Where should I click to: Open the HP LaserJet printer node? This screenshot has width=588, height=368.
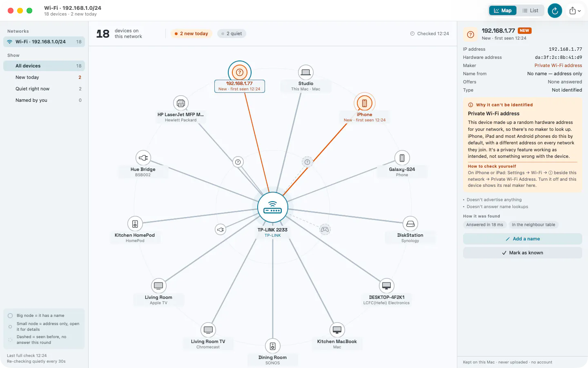(181, 103)
